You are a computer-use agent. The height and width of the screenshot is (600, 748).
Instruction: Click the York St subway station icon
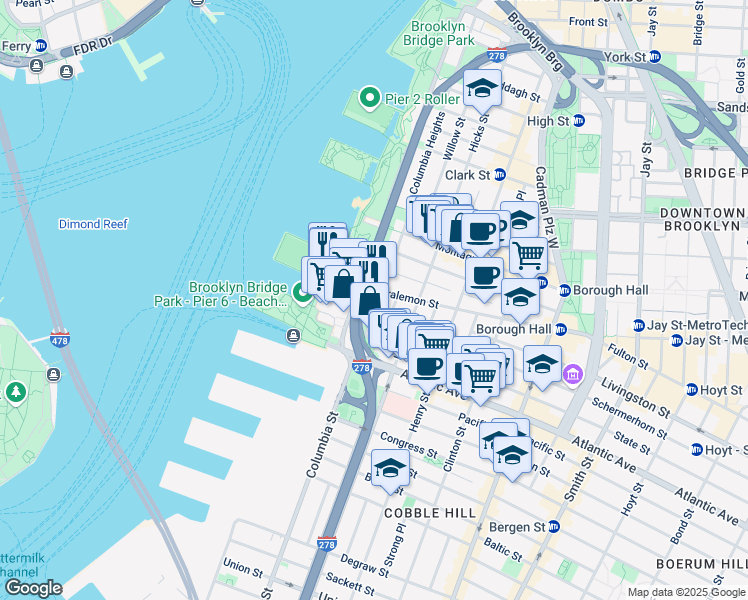tap(655, 57)
